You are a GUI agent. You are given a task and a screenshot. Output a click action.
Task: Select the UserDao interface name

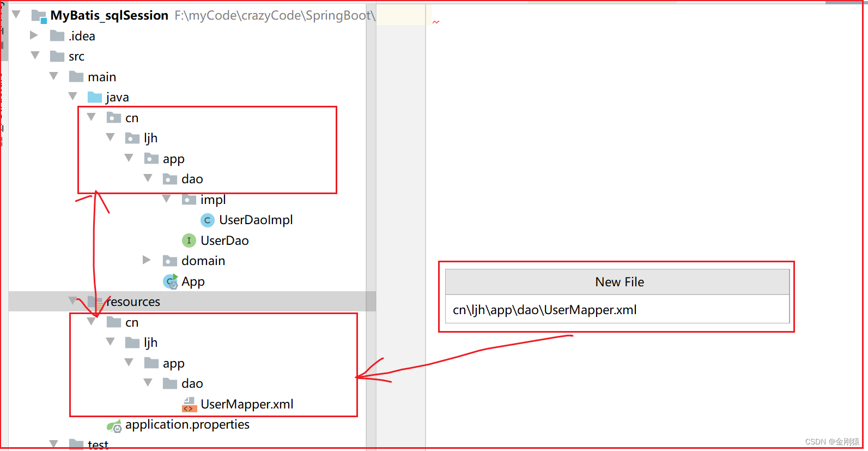tap(224, 240)
